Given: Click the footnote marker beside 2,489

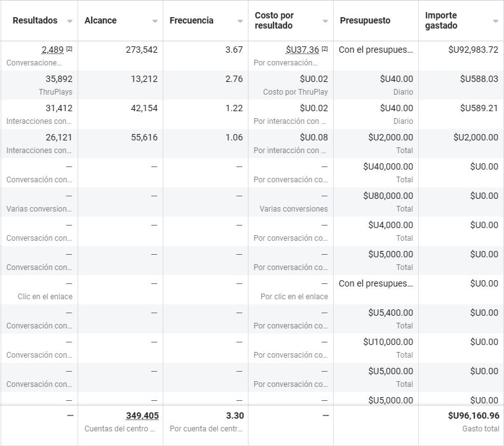Looking at the screenshot, I should (x=69, y=48).
